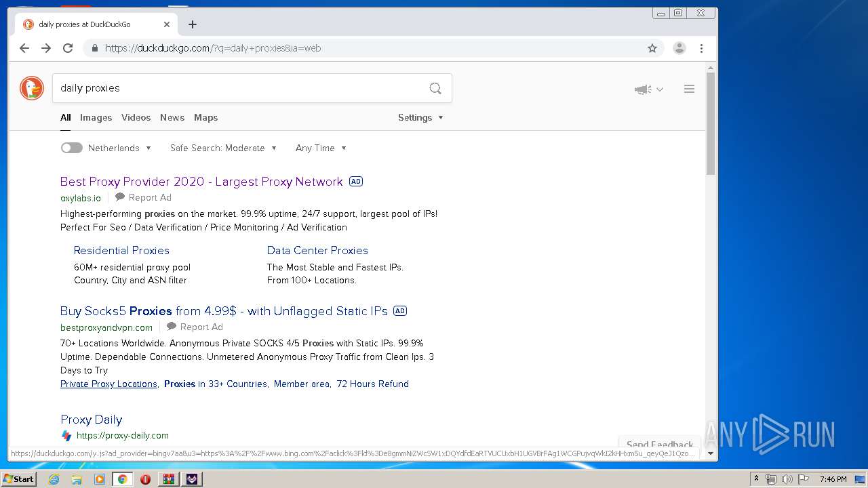The height and width of the screenshot is (488, 868).
Task: Close the daily proxies tab
Action: 167,24
